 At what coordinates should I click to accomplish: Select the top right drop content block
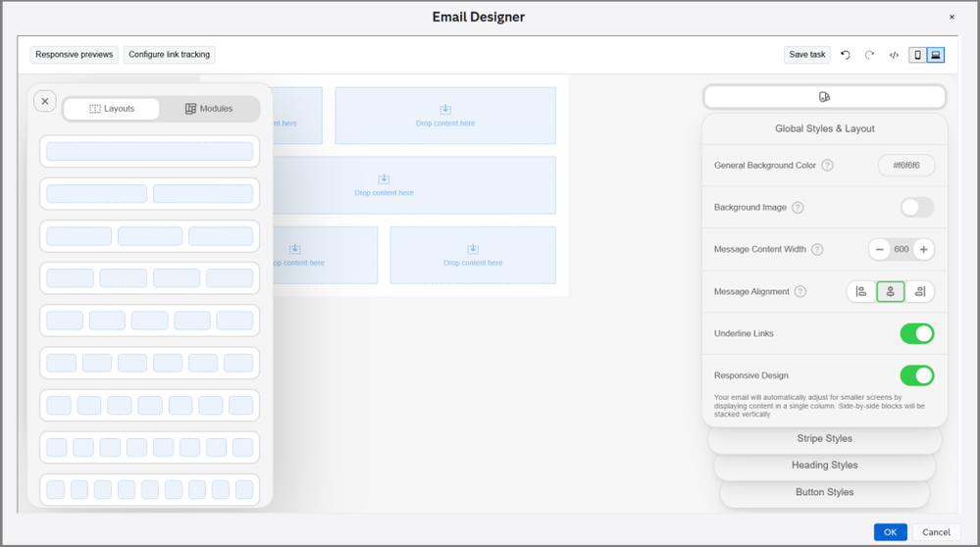[x=445, y=116]
